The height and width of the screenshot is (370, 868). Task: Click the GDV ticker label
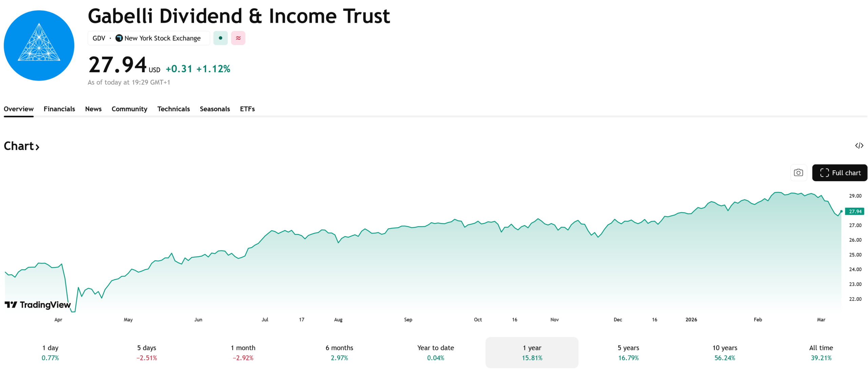click(x=99, y=38)
